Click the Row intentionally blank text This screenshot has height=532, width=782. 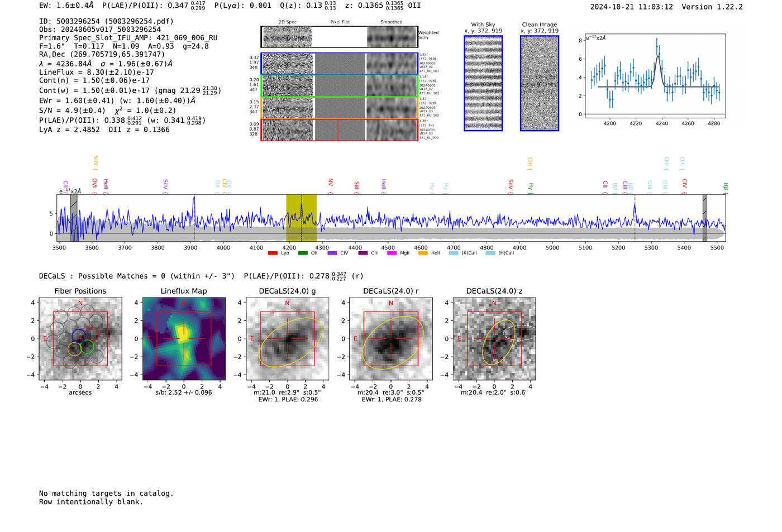click(x=91, y=502)
